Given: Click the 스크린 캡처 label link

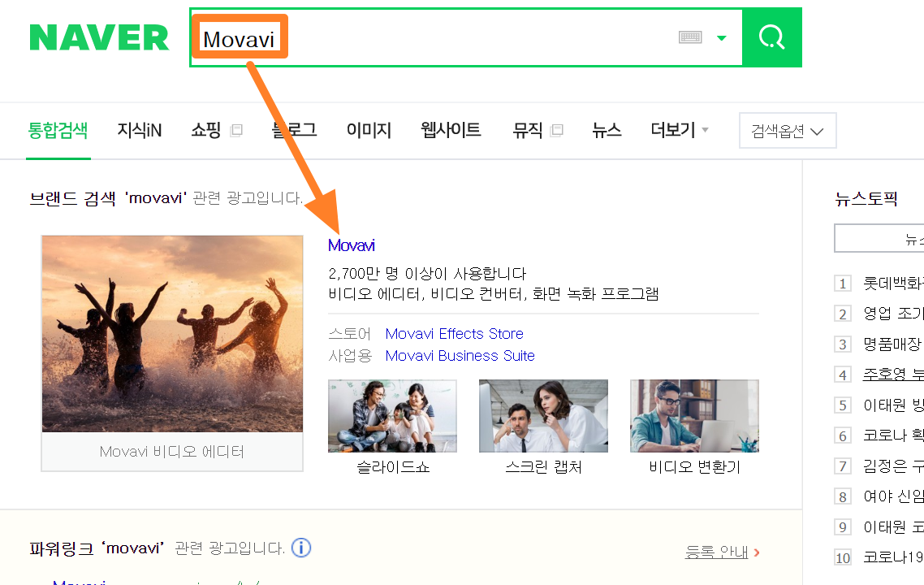Looking at the screenshot, I should click(543, 467).
